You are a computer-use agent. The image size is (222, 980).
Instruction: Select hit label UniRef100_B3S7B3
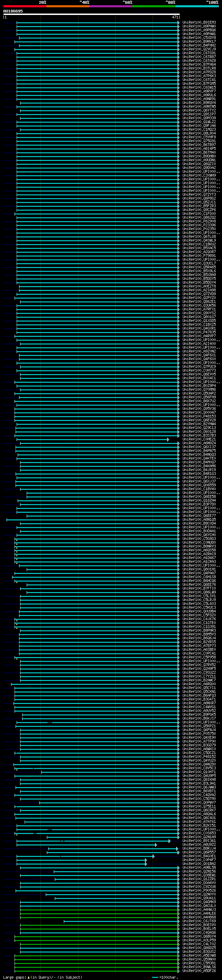coord(199,435)
